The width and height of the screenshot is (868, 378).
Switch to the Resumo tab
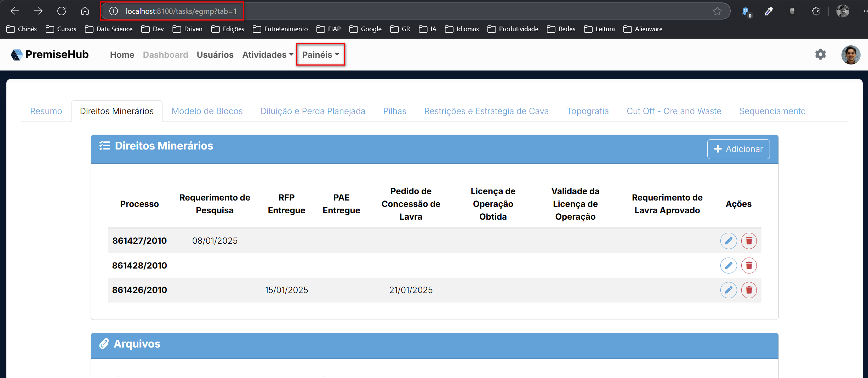point(46,111)
